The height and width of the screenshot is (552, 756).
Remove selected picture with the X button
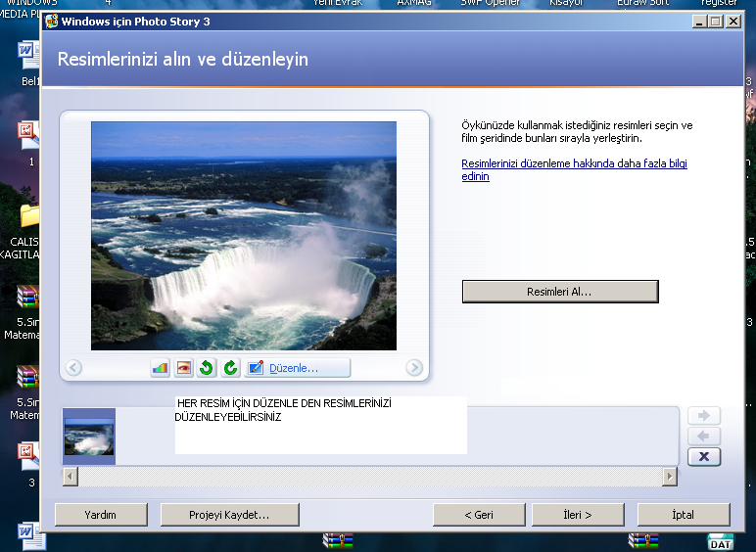point(704,457)
